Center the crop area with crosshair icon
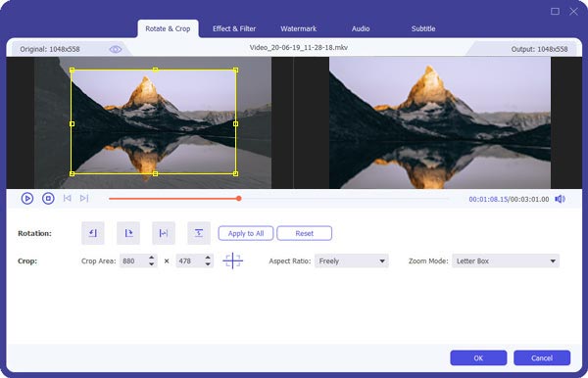 [x=233, y=260]
